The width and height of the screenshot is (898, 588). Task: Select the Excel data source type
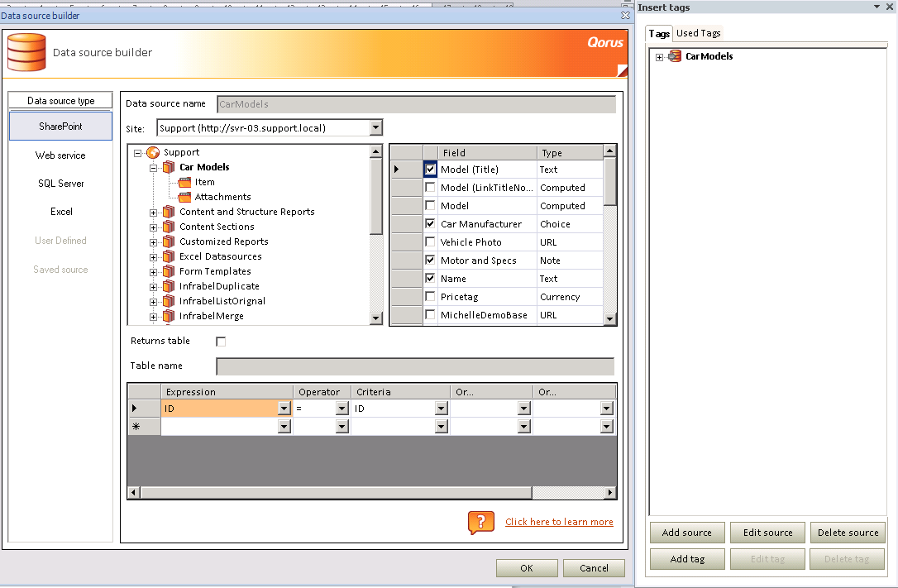tap(60, 212)
